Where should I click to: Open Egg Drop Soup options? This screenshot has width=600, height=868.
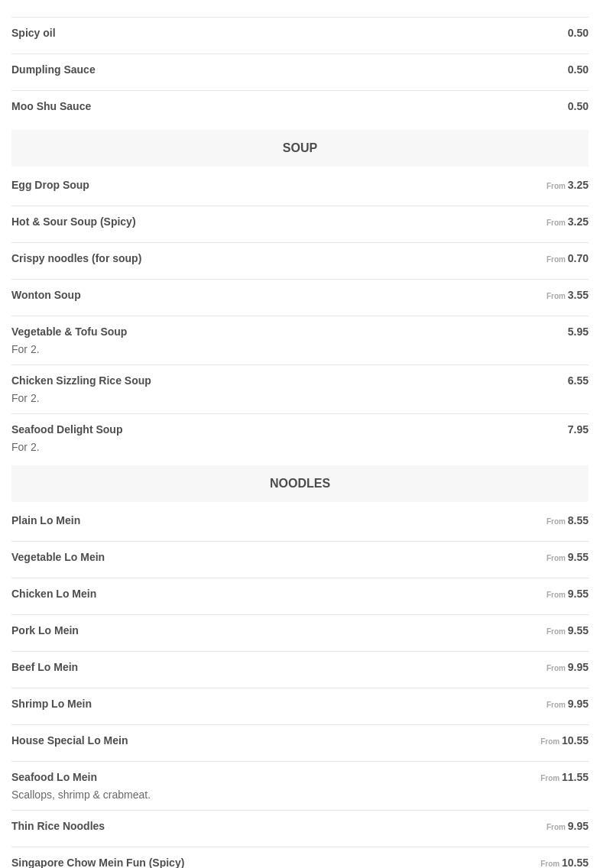pos(50,186)
